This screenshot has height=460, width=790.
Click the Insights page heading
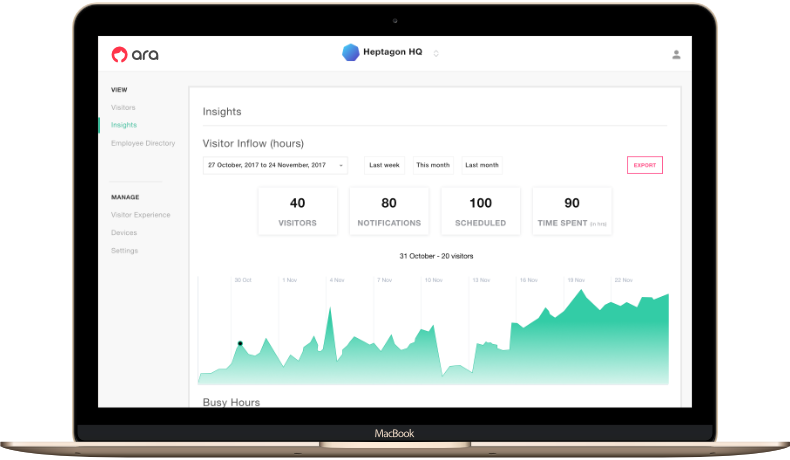222,111
